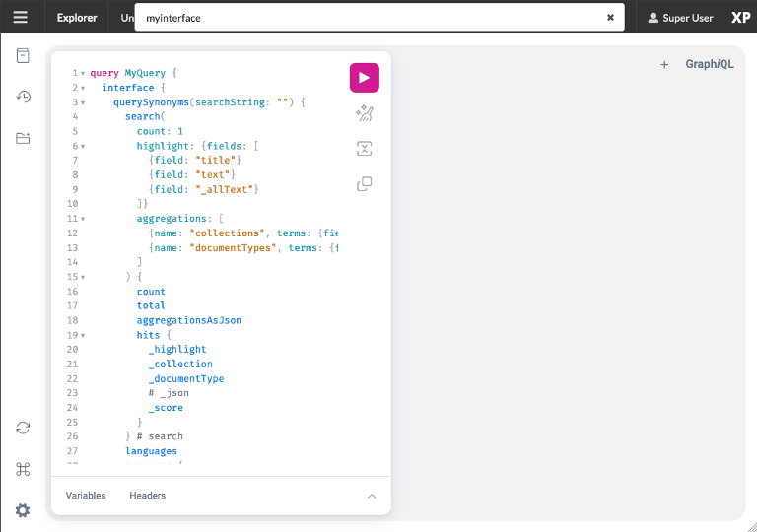Click the aggregationsAsJson field

(x=189, y=320)
